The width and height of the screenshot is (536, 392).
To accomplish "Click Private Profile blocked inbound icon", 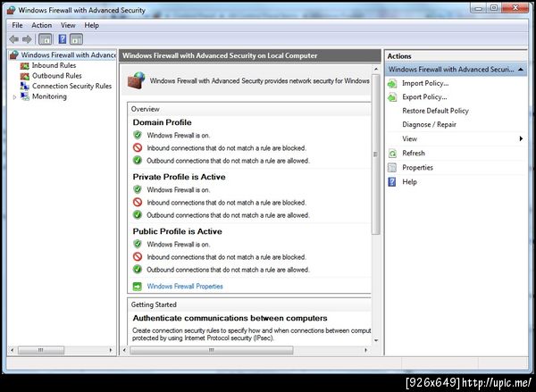I will click(138, 203).
